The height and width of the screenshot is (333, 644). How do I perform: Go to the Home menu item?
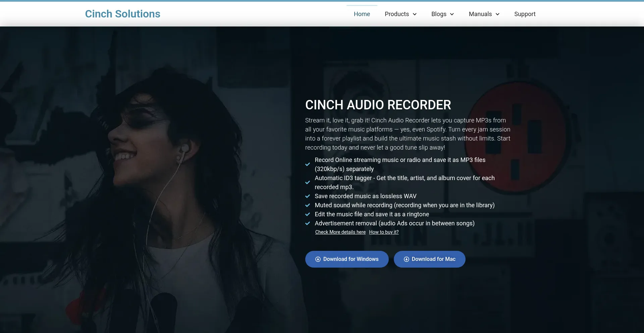(362, 14)
